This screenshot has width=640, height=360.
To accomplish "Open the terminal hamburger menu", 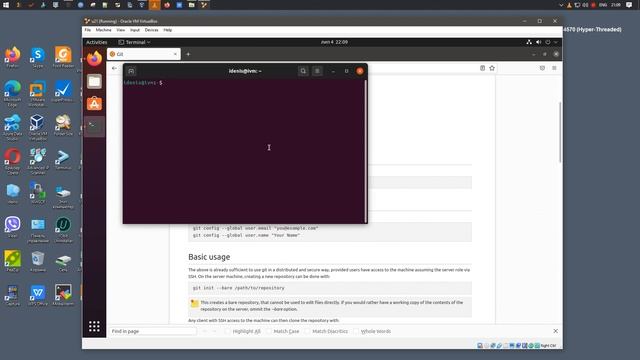I will pos(317,71).
